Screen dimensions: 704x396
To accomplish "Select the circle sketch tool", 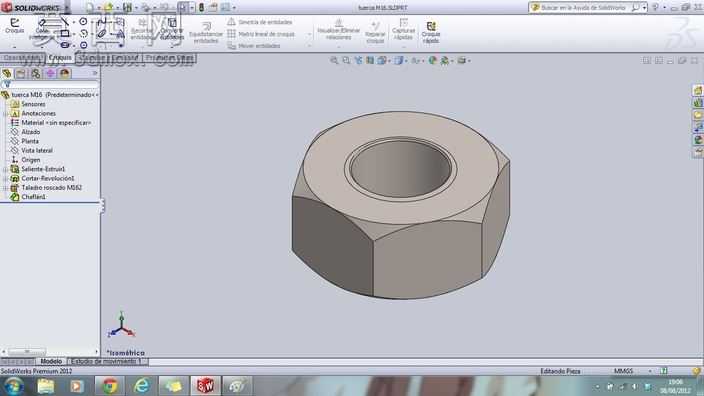I will coord(83,22).
